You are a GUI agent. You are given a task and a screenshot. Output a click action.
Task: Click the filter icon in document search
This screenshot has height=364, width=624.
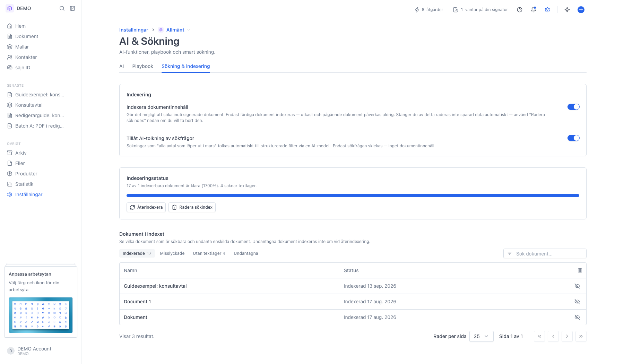click(x=510, y=253)
